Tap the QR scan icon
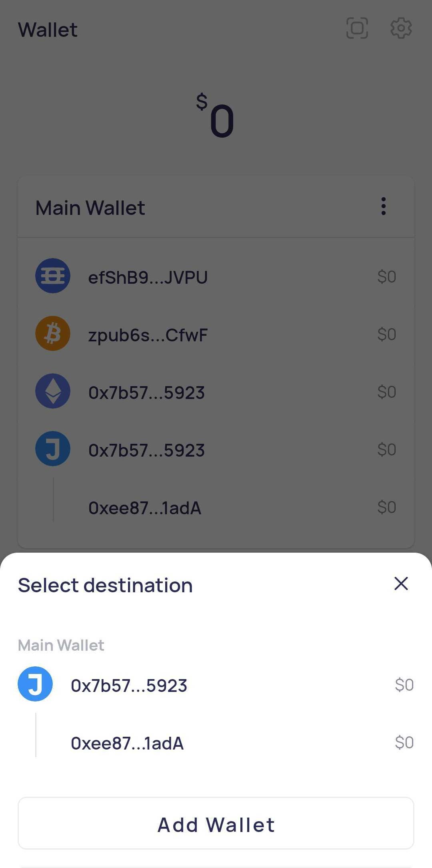 pos(357,28)
